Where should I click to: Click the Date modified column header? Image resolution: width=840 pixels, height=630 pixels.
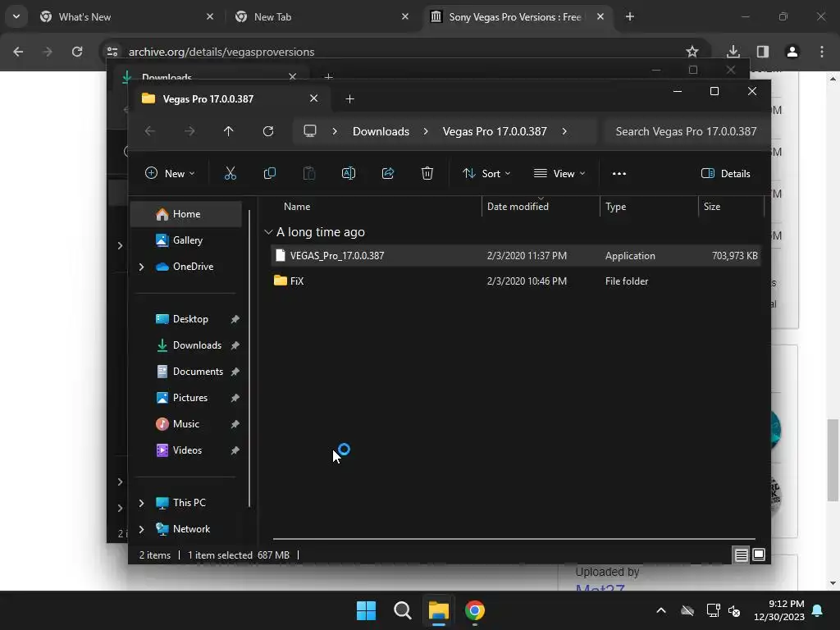[x=518, y=206]
